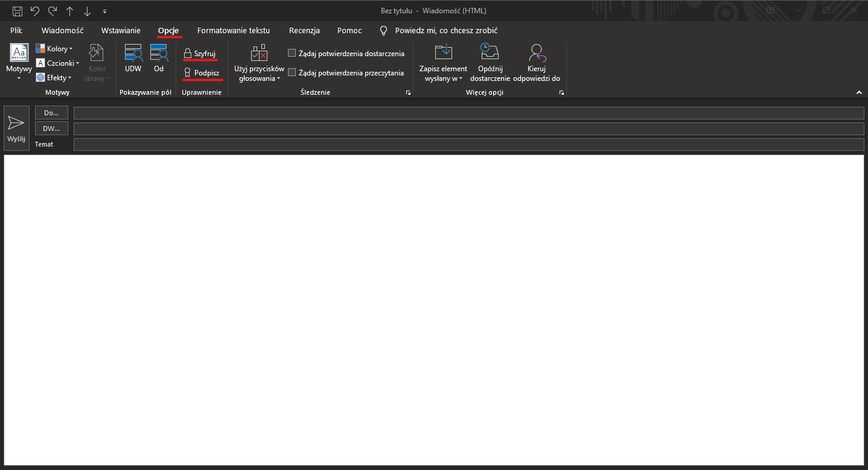Click into the Do recipient field
Screen dimensions: 868x470
(469, 113)
